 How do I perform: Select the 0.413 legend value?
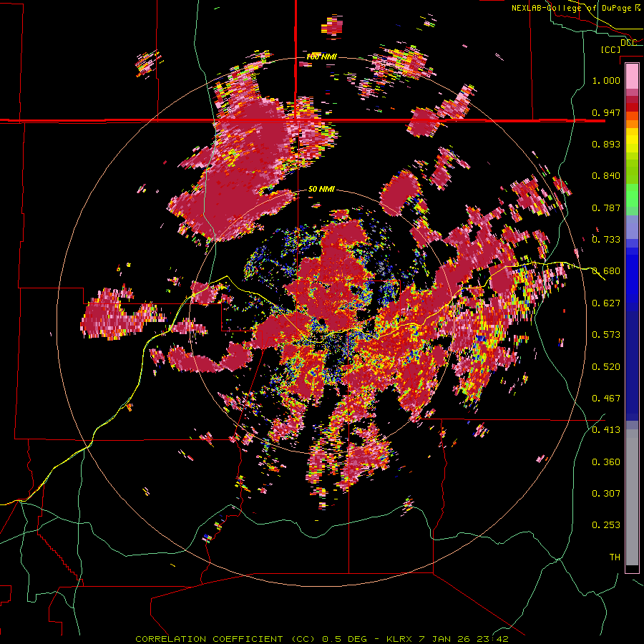tap(606, 430)
